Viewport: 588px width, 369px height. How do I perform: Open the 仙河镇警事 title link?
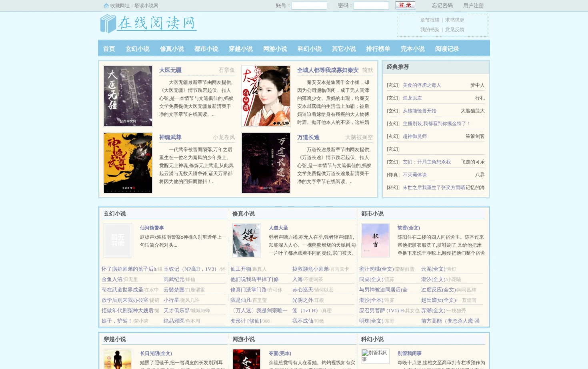tap(152, 228)
